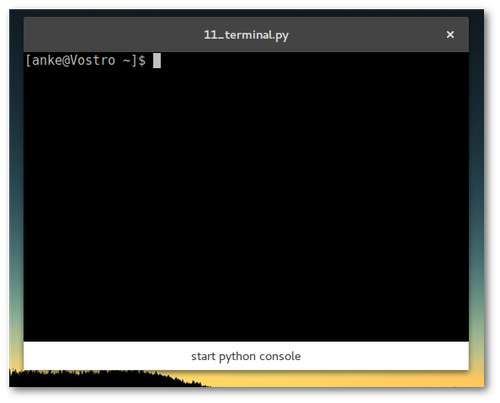Click the tilde directory in the prompt
Image resolution: width=500 pixels, height=403 pixels.
[x=127, y=61]
